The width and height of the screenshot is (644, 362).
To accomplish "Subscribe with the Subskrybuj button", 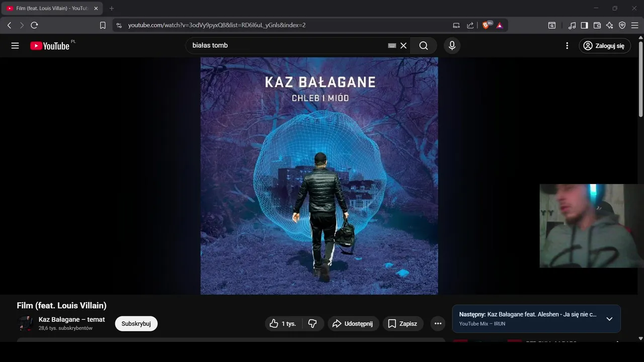I will [x=136, y=324].
